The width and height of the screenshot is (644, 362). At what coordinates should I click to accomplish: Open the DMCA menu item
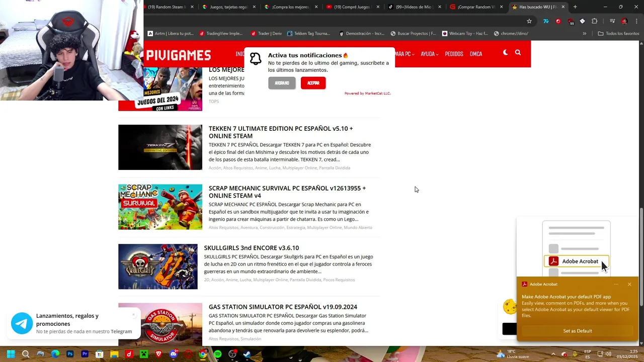point(476,54)
